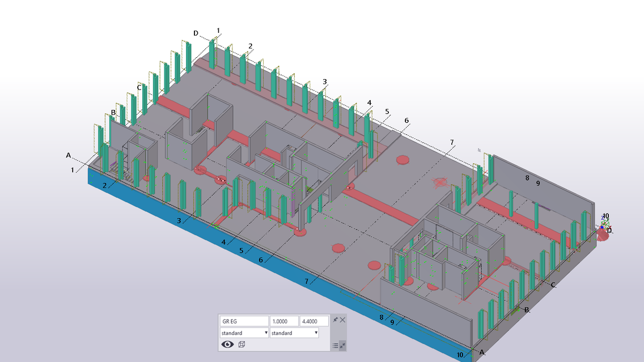Open the second 'standard' dropdown

pos(294,333)
